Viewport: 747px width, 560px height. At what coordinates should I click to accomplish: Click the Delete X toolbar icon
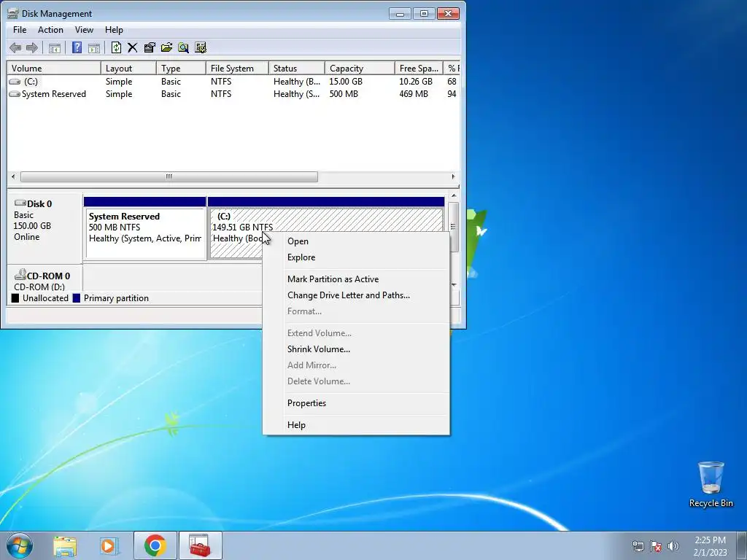(x=133, y=47)
